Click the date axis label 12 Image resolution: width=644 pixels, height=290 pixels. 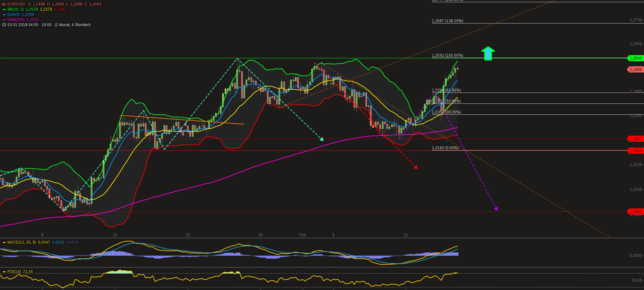tap(406, 235)
